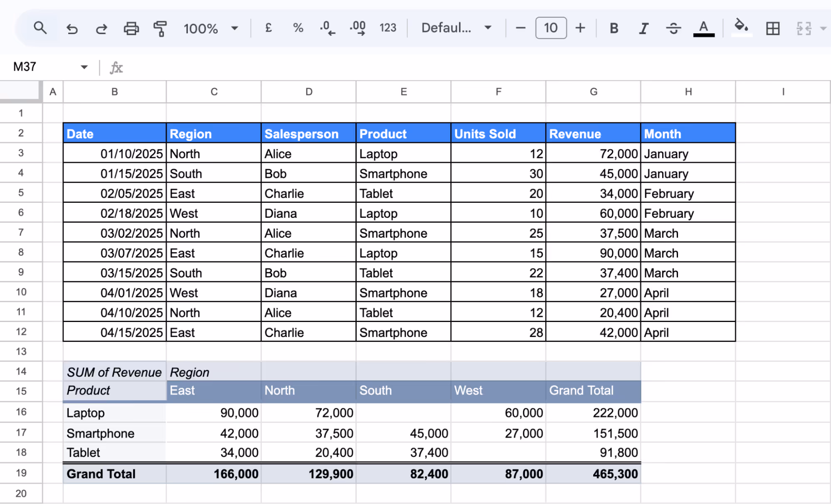Toggle bold formatting
Viewport: 831px width, 504px height.
coord(613,28)
